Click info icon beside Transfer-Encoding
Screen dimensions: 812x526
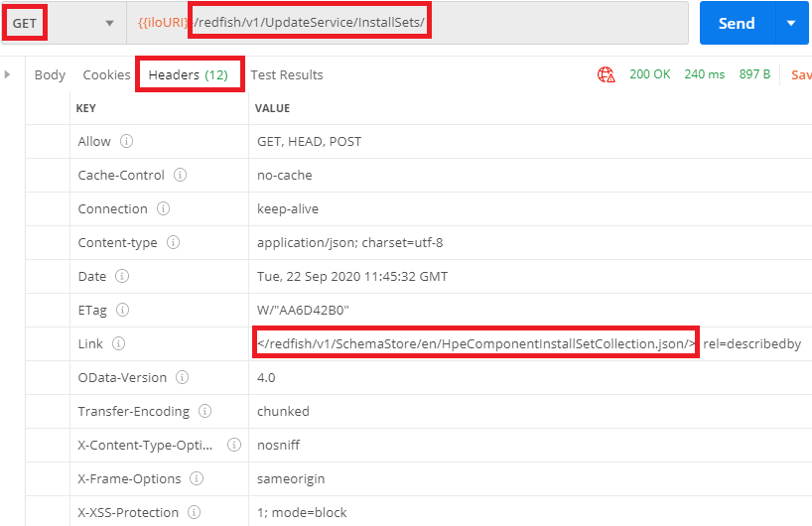[205, 411]
